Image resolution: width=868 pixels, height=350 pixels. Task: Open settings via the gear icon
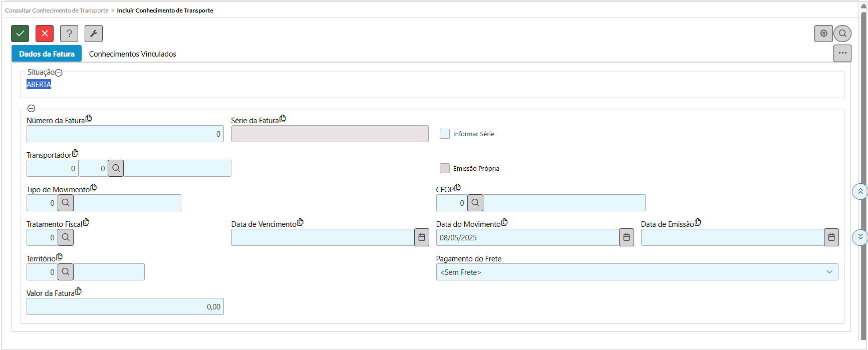823,34
